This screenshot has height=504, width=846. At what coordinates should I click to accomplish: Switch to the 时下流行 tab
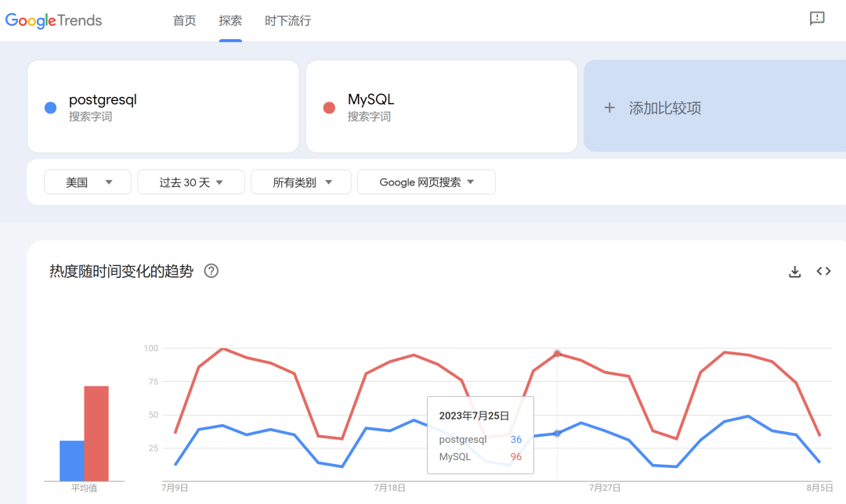(287, 20)
